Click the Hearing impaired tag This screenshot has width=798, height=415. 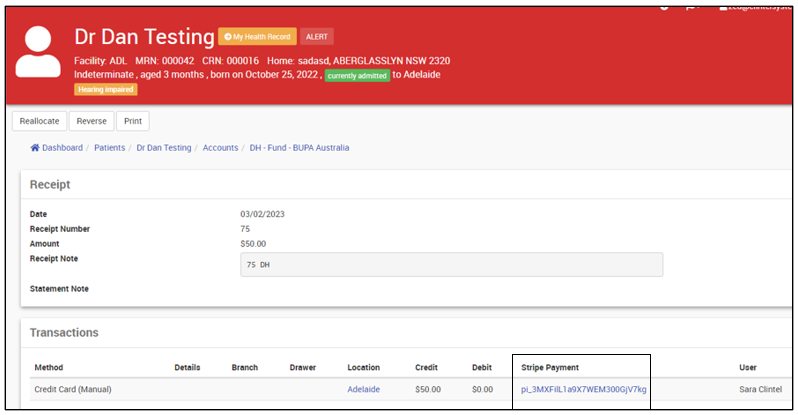click(x=105, y=90)
